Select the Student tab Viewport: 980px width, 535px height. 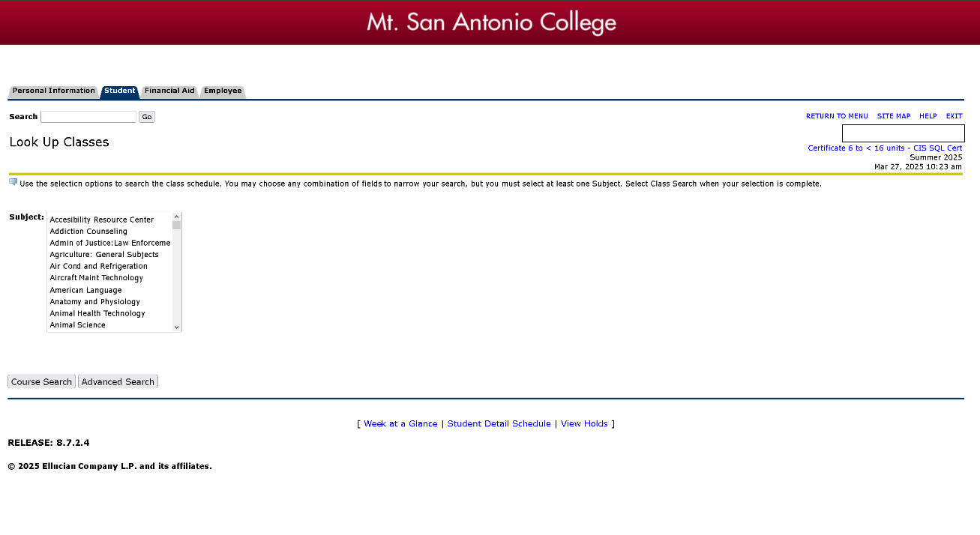click(x=120, y=91)
